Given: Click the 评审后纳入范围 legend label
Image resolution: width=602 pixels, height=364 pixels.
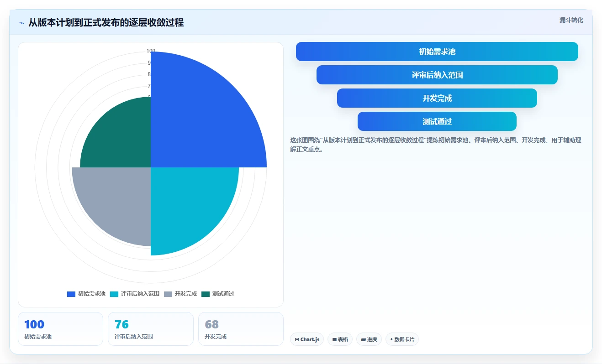Looking at the screenshot, I should pos(140,294).
